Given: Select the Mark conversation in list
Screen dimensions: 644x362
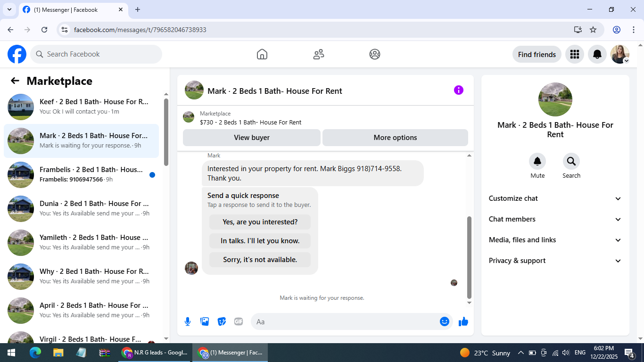Looking at the screenshot, I should (81, 141).
